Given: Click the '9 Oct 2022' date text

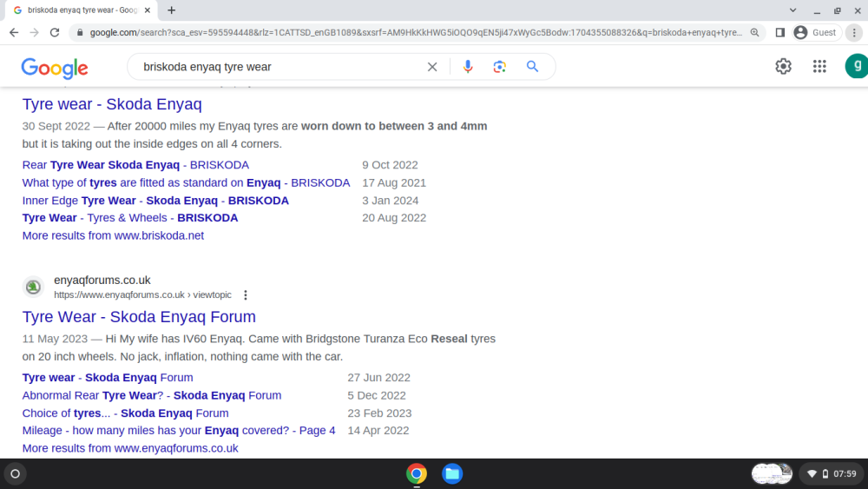Looking at the screenshot, I should [x=391, y=165].
